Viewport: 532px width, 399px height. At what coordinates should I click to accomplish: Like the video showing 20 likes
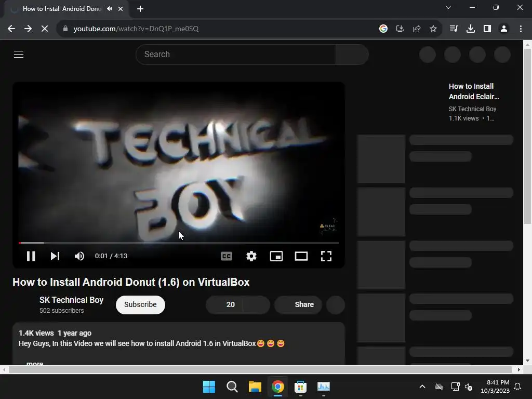(224, 304)
